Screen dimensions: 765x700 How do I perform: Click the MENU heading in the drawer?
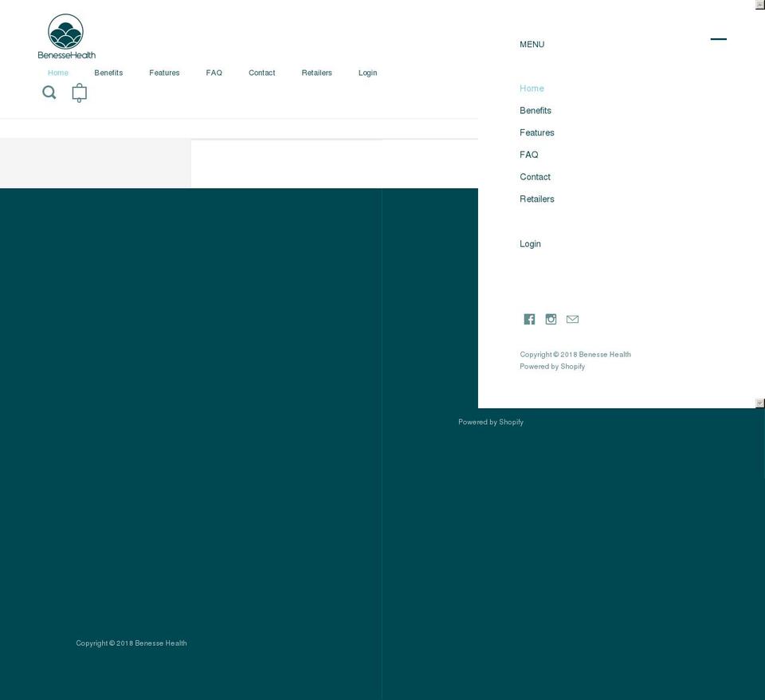[x=532, y=45]
